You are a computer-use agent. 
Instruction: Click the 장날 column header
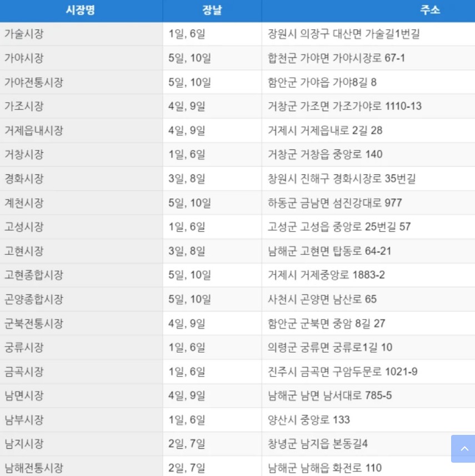point(212,11)
